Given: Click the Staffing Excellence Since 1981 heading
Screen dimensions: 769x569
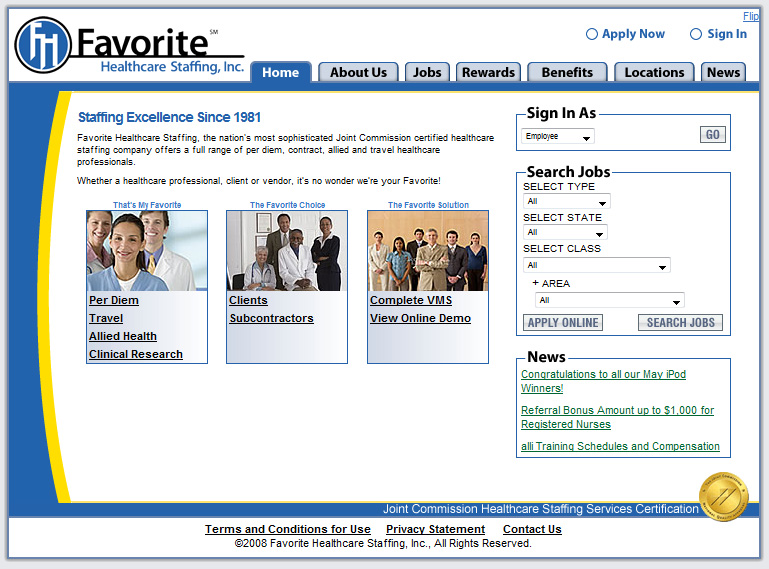Looking at the screenshot, I should (x=169, y=117).
